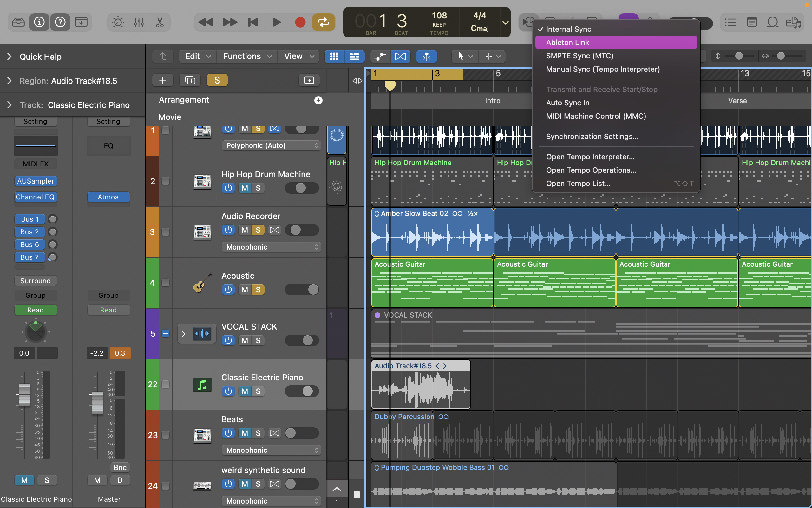812x508 pixels.
Task: Start playback with Play button
Action: pos(277,22)
